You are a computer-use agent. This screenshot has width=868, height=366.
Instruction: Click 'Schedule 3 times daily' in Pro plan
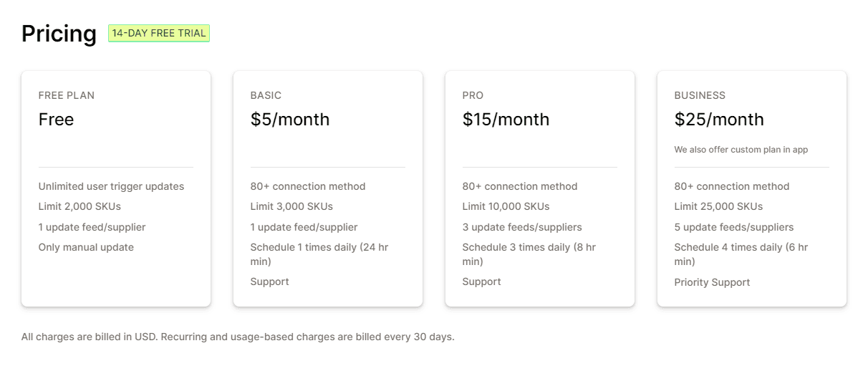[x=529, y=247]
